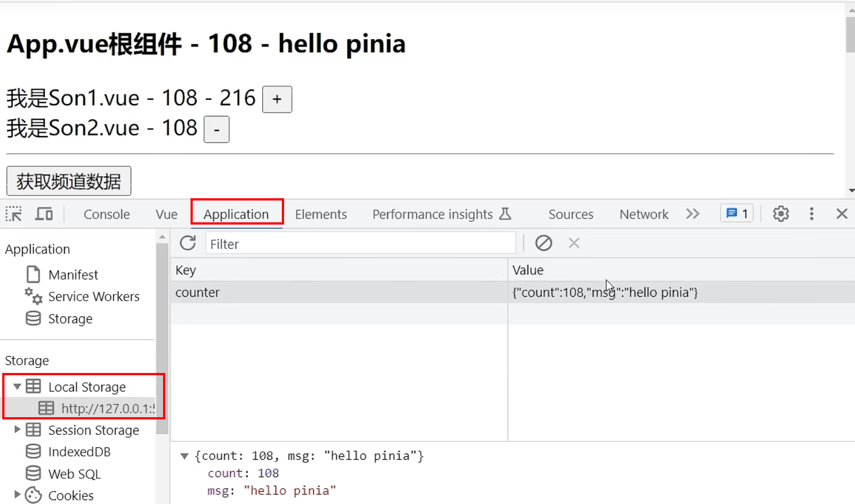The width and height of the screenshot is (855, 504).
Task: Clear all storage entries icon
Action: pos(543,243)
